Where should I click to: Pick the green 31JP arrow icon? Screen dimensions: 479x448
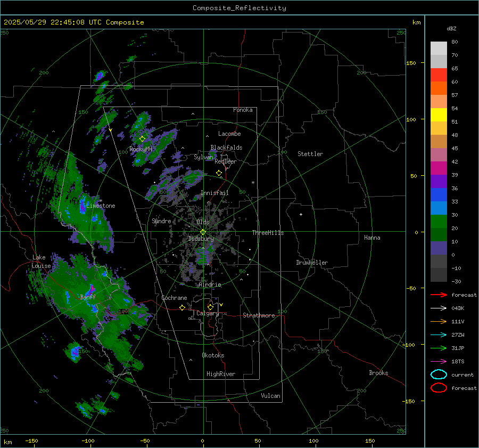pyautogui.click(x=439, y=348)
